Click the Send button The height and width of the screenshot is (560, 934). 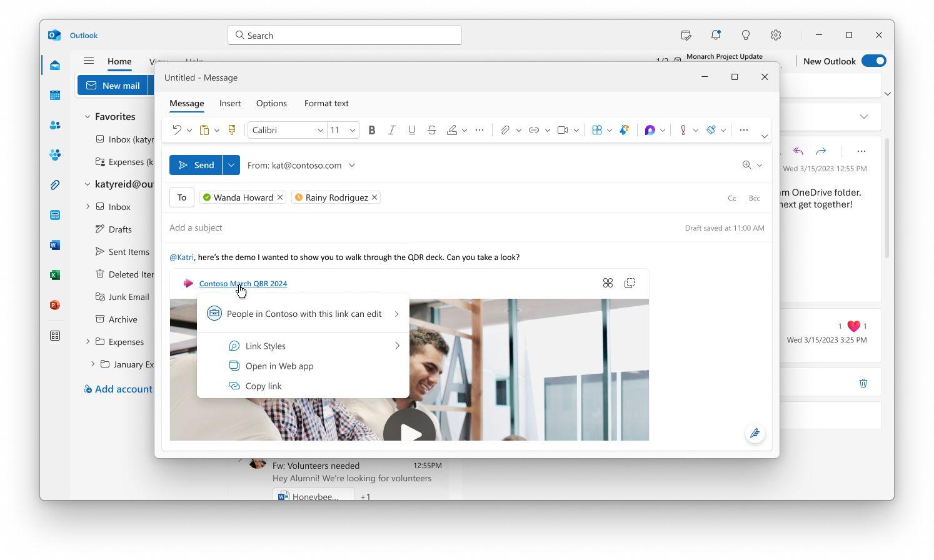point(196,165)
